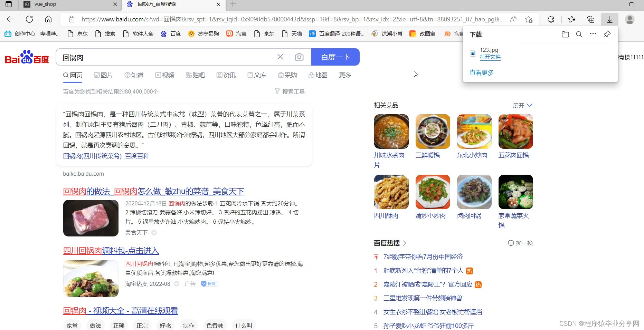Open the Collections panel
The width and height of the screenshot is (644, 330).
click(591, 19)
